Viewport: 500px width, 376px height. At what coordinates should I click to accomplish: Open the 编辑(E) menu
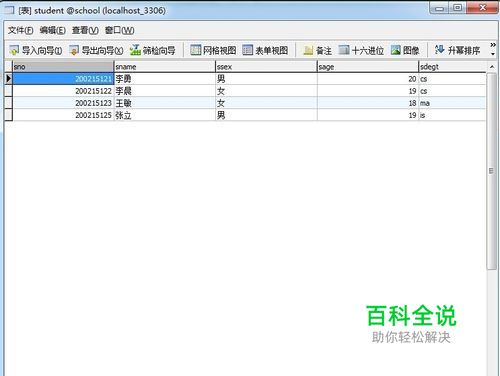point(52,30)
